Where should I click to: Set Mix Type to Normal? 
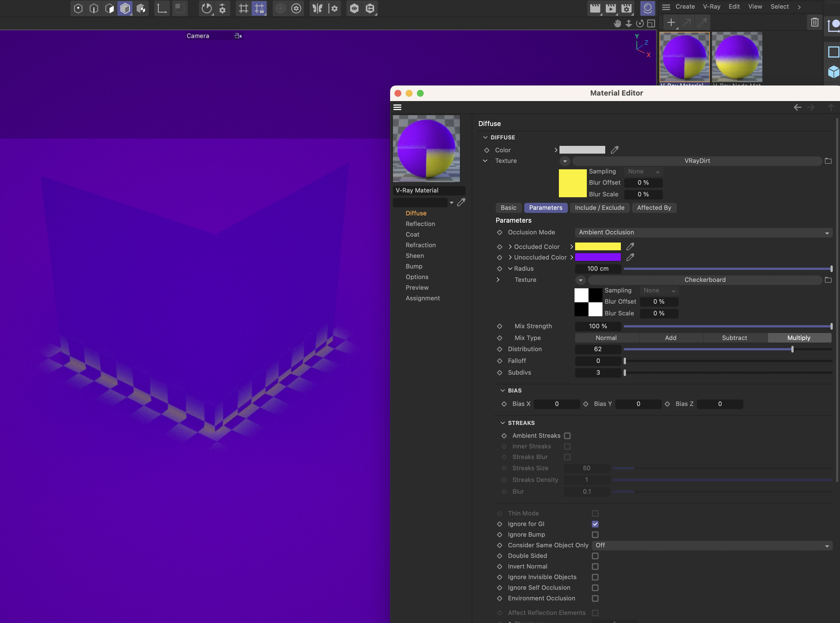606,338
